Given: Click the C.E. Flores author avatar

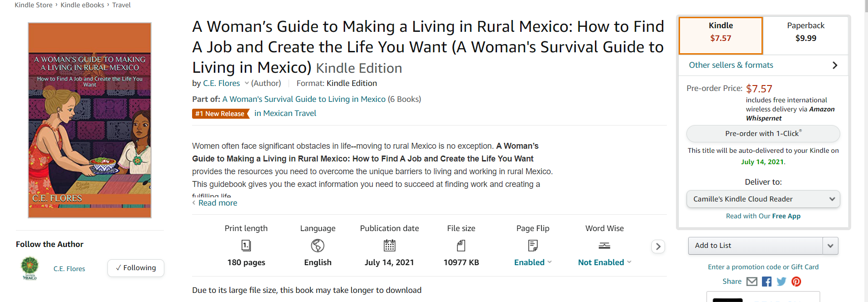Looking at the screenshot, I should [30, 268].
